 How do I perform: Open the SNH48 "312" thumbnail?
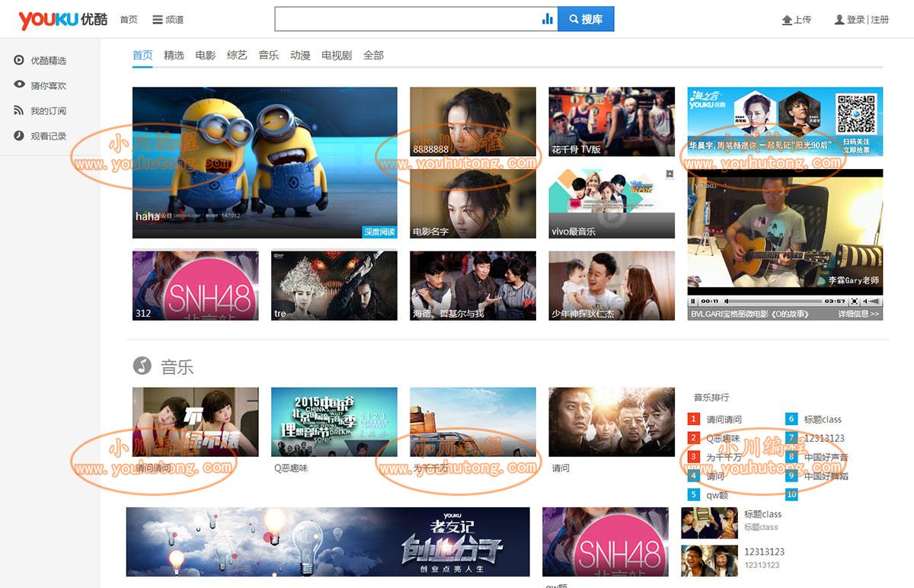pos(196,286)
